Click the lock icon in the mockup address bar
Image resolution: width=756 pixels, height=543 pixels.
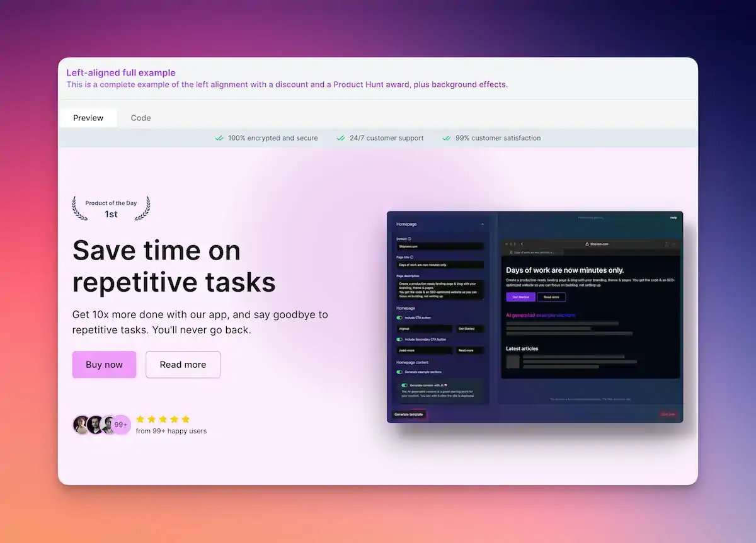pos(587,244)
